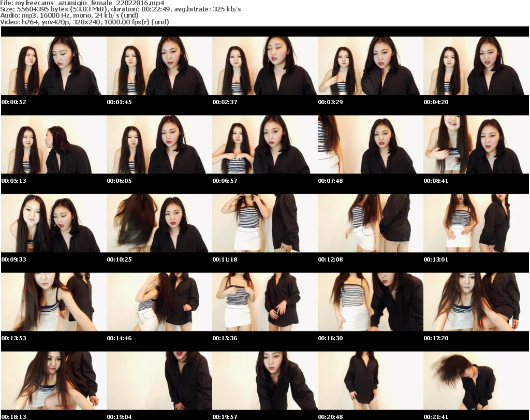Viewport: 530px width, 420px height.
Task: Click the 00:04:20 timestamp label
Action: click(x=436, y=102)
